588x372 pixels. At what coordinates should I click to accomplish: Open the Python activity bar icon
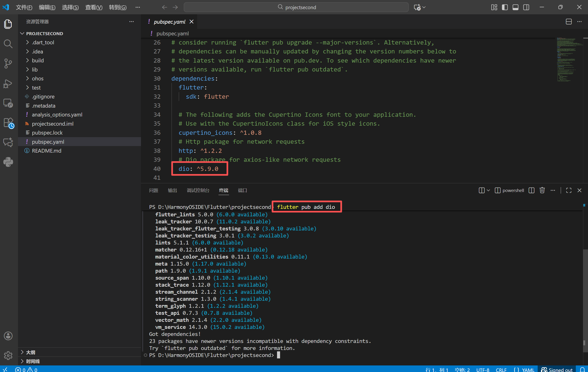click(x=8, y=162)
